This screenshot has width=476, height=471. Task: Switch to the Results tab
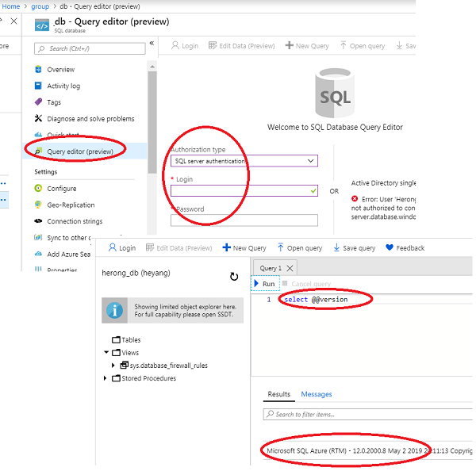point(279,394)
